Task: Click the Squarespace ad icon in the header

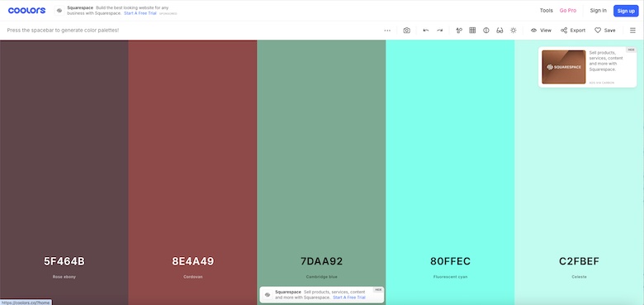Action: click(x=59, y=11)
